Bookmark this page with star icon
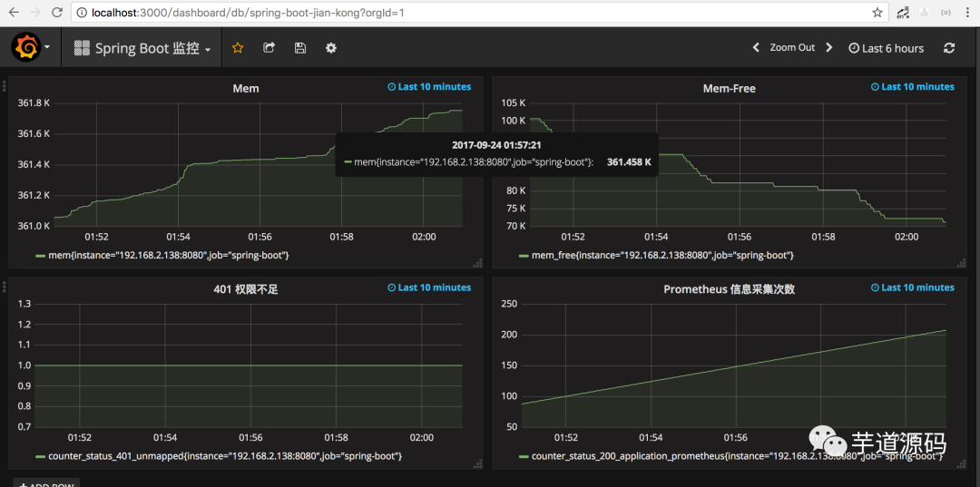 (877, 13)
